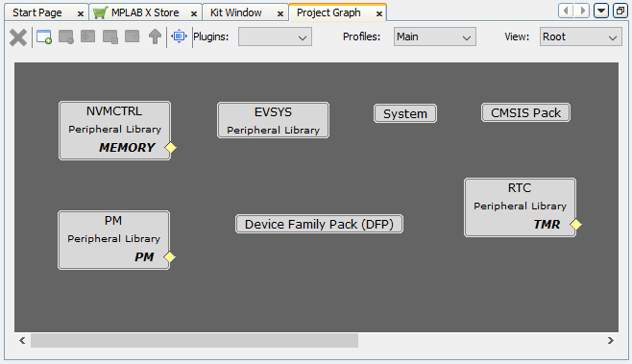Select the RTC Peripheral Library block
The image size is (632, 364).
point(520,207)
